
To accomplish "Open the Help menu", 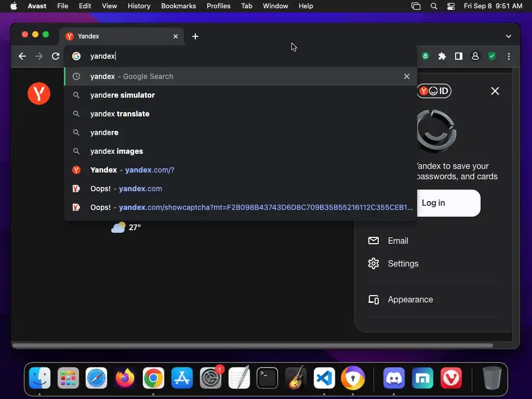I will (305, 6).
